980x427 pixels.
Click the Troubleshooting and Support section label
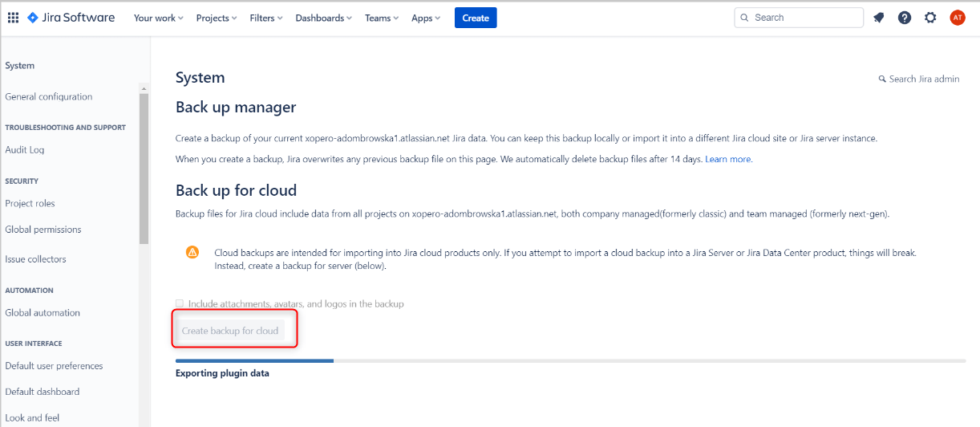pyautogui.click(x=65, y=127)
